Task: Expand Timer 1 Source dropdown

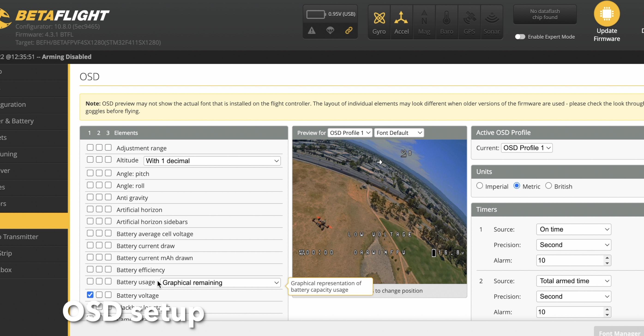Action: point(574,229)
